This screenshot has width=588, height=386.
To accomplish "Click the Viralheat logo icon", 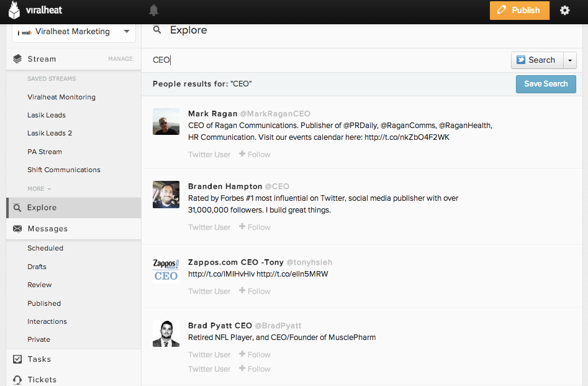I will tap(14, 10).
